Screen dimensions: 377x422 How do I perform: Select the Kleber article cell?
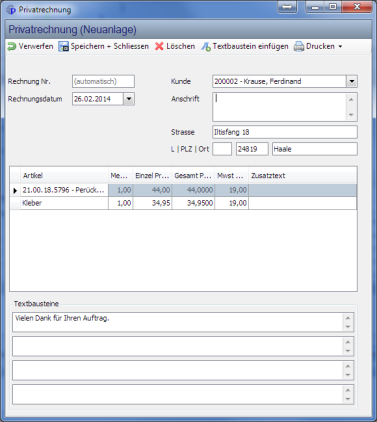pos(64,203)
